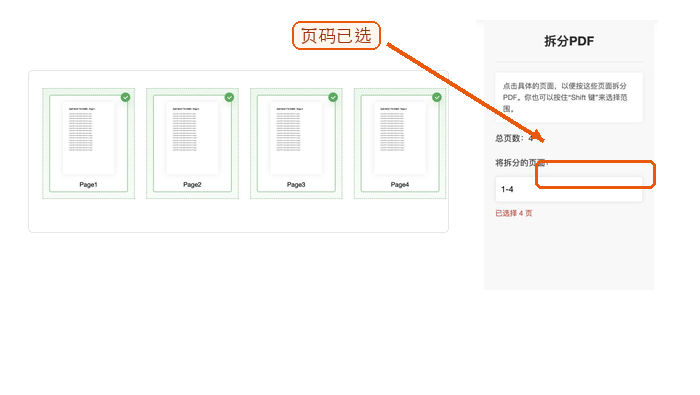The width and height of the screenshot is (700, 395).
Task: Click the 'Page3' caption text
Action: [296, 184]
